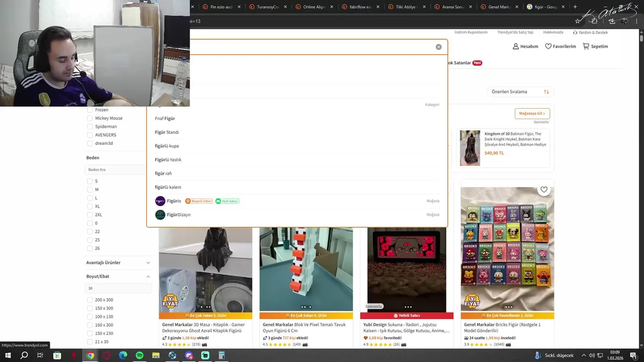Click the Mağazaya Git button
644x362 pixels.
(532, 114)
